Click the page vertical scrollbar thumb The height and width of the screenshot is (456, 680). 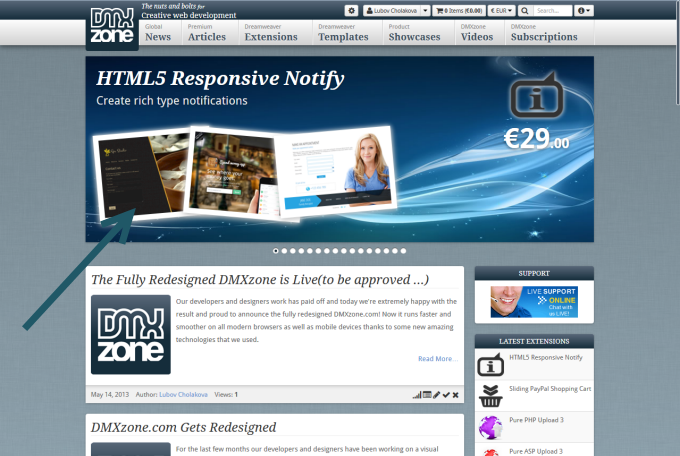[x=677, y=53]
